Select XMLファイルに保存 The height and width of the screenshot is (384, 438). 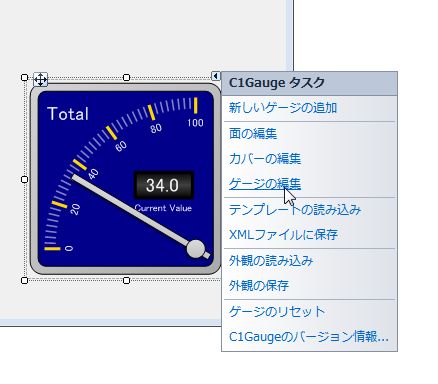[283, 235]
